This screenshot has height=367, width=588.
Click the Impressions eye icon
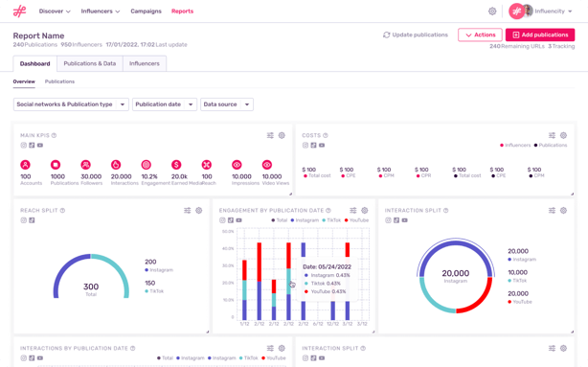tap(237, 165)
